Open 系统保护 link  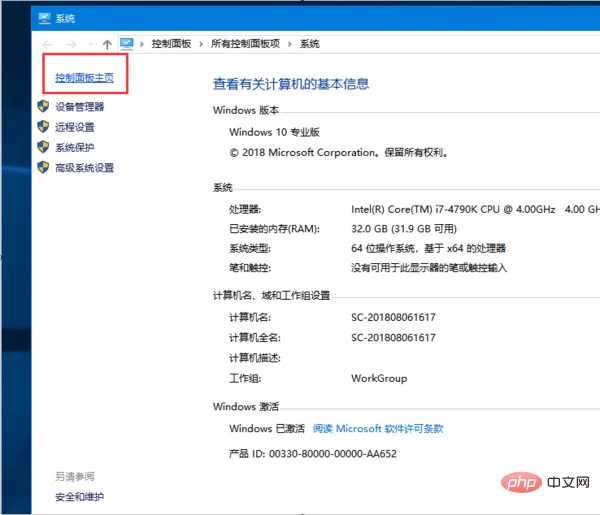point(75,147)
